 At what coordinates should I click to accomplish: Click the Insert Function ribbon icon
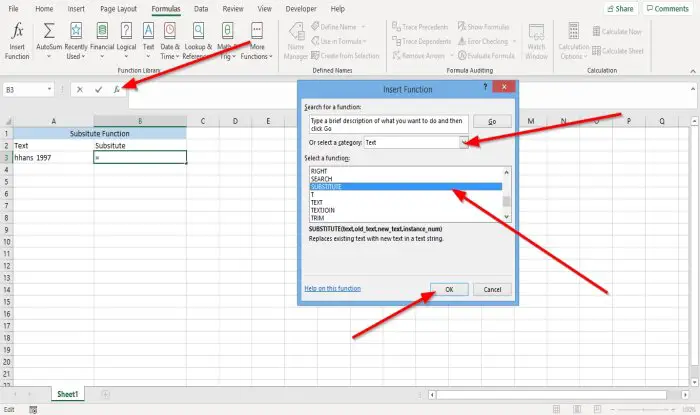pos(17,41)
